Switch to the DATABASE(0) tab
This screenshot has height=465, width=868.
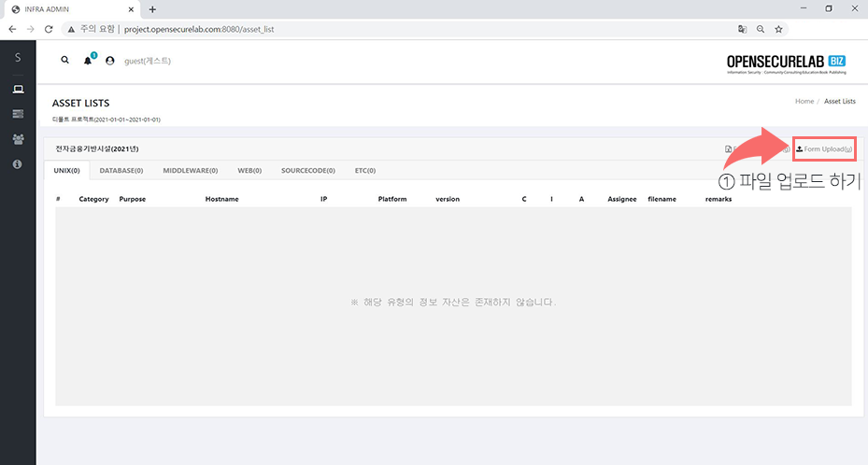coord(121,170)
